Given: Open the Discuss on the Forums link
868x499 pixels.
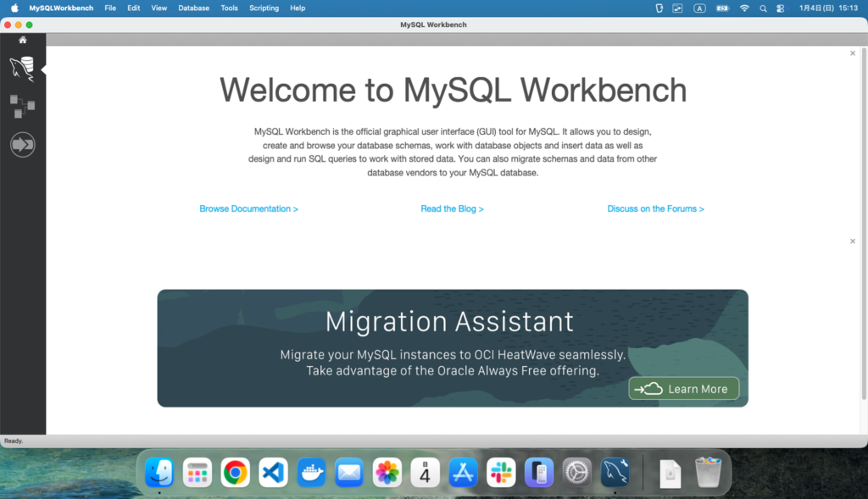Looking at the screenshot, I should pyautogui.click(x=655, y=208).
